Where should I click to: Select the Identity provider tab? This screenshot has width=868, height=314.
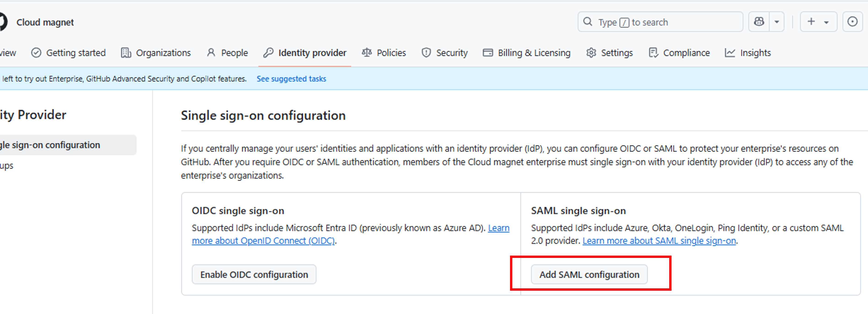[305, 53]
